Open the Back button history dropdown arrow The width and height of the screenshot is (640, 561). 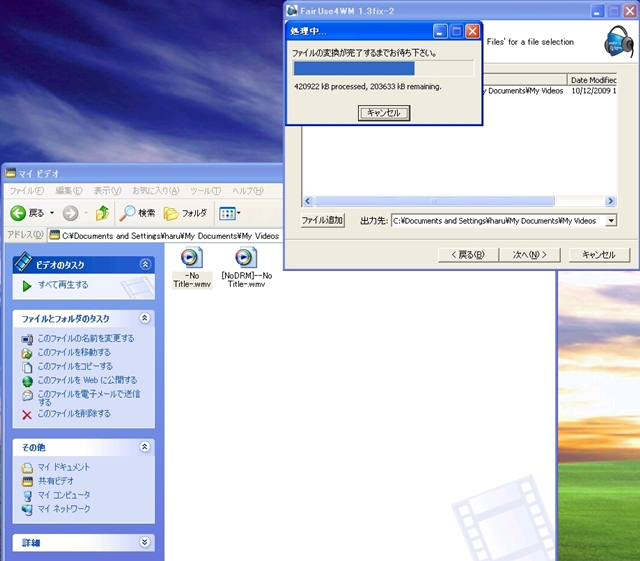pos(52,213)
